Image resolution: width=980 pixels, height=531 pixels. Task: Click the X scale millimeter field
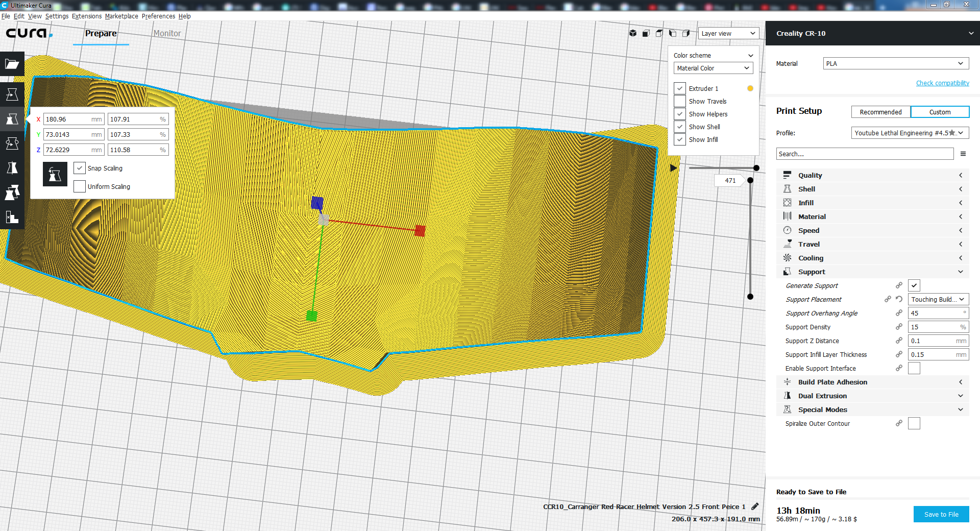74,119
